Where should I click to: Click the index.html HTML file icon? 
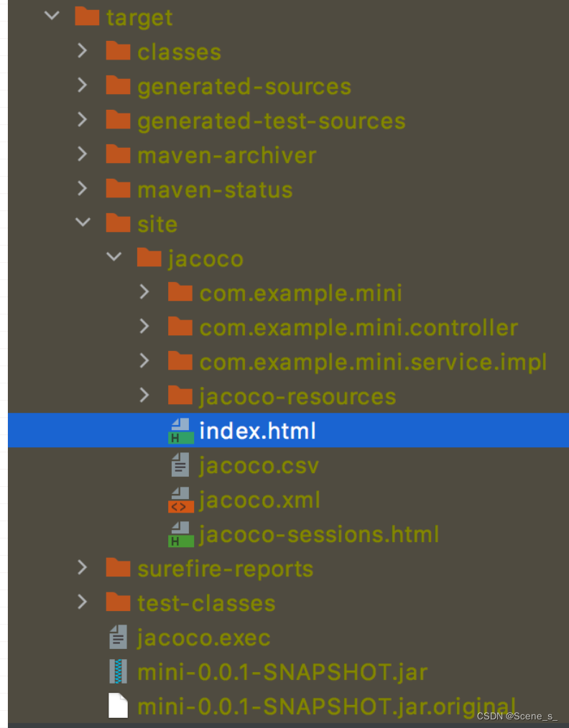click(x=181, y=430)
